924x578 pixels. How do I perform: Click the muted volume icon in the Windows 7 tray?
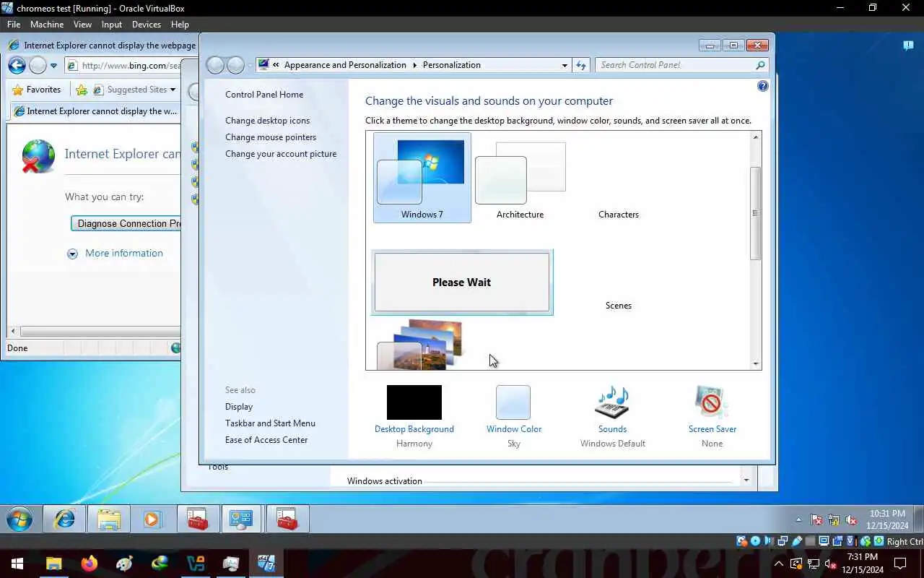[x=850, y=520]
